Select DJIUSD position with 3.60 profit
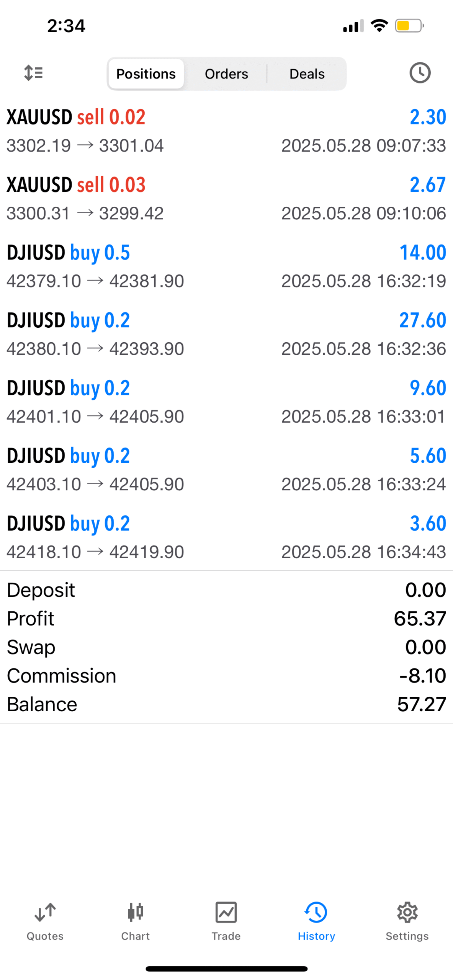 (226, 537)
